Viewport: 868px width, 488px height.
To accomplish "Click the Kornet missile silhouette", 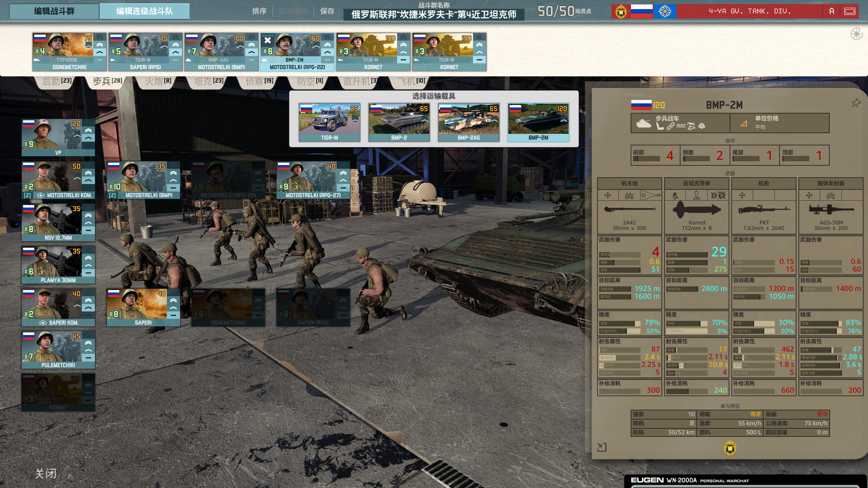I will pos(696,209).
